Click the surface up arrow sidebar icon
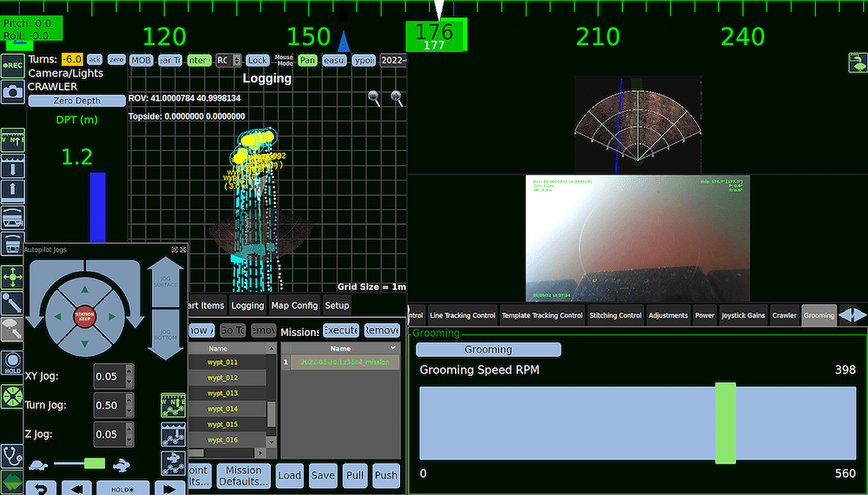 pyautogui.click(x=12, y=191)
